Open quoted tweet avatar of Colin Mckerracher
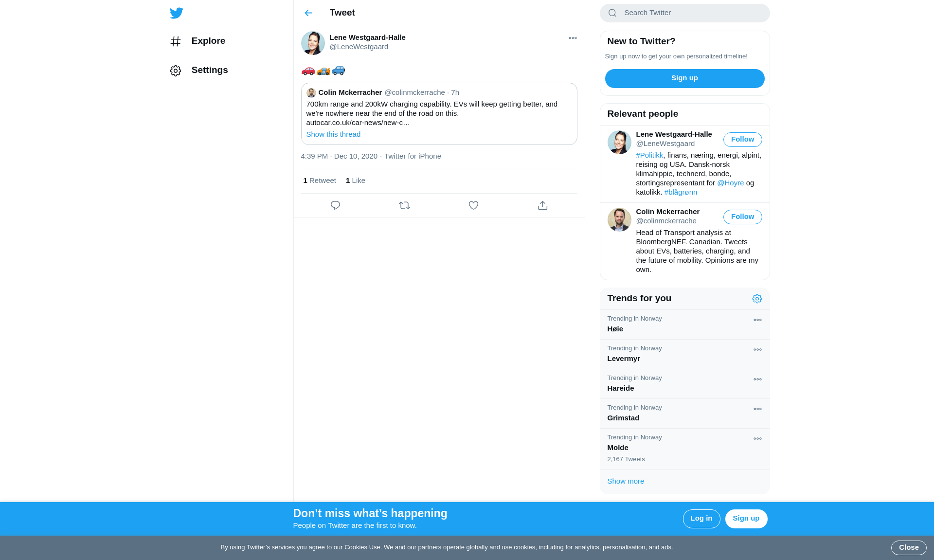Screen dimensions: 934x560 click(x=311, y=93)
